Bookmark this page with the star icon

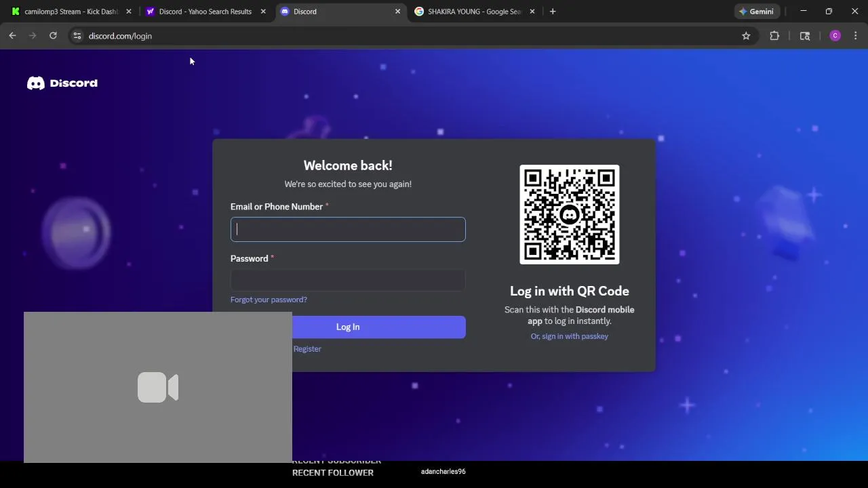tap(746, 36)
